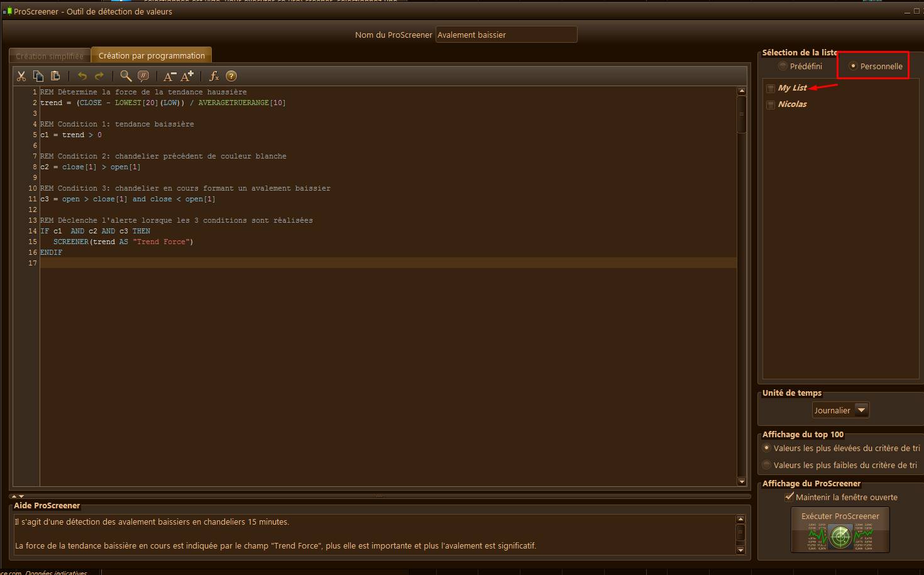
Task: Switch to Création simplifiée tab
Action: pyautogui.click(x=50, y=56)
